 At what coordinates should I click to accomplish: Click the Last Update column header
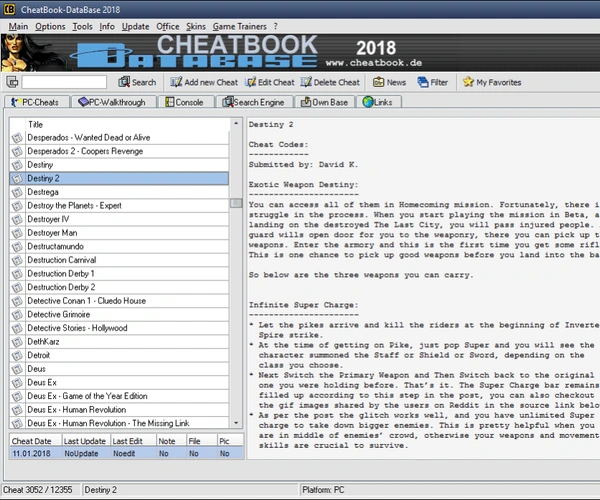(86, 441)
